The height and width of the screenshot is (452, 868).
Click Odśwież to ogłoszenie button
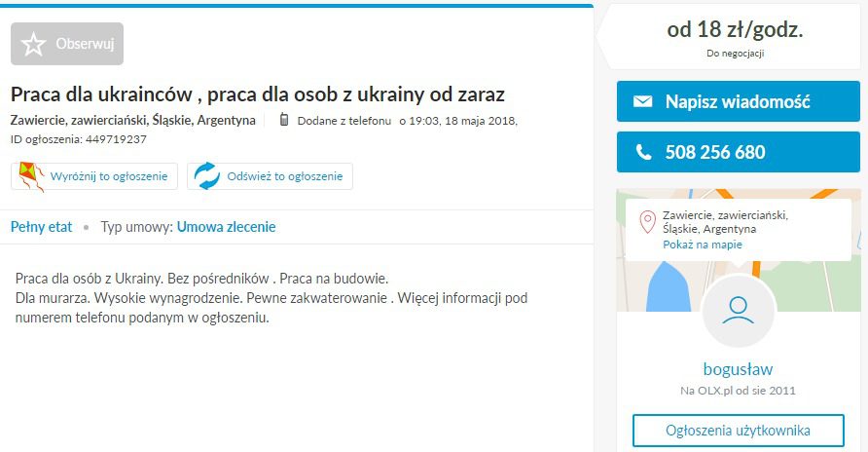pos(270,176)
